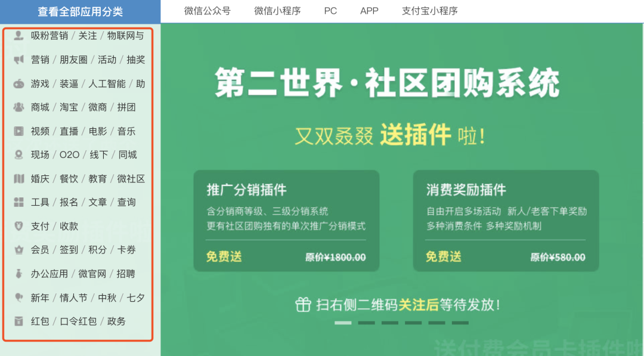Click the envelope icon beside 红包
The image size is (644, 356).
tap(18, 321)
